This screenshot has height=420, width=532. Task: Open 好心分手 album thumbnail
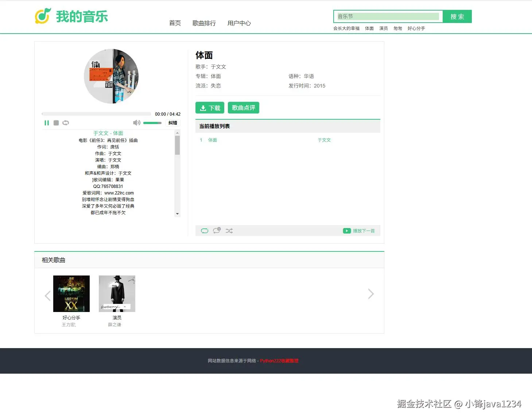(71, 294)
